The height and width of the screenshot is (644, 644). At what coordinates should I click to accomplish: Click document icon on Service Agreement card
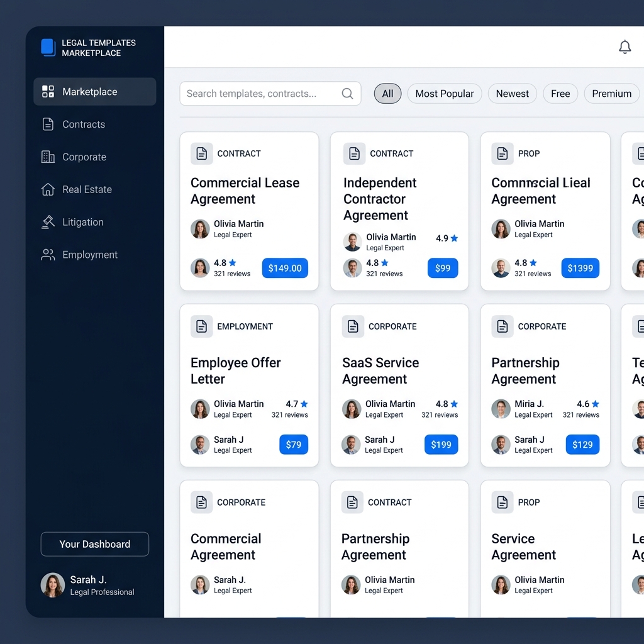[502, 502]
